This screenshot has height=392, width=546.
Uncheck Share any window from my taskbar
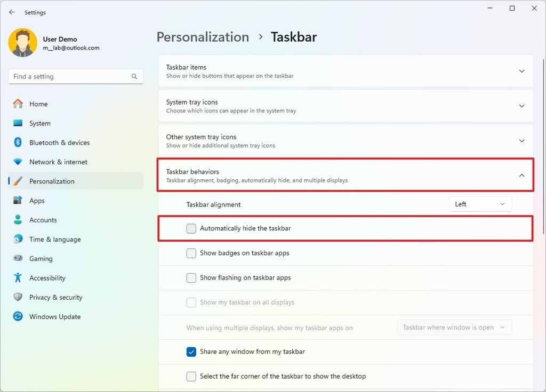191,351
